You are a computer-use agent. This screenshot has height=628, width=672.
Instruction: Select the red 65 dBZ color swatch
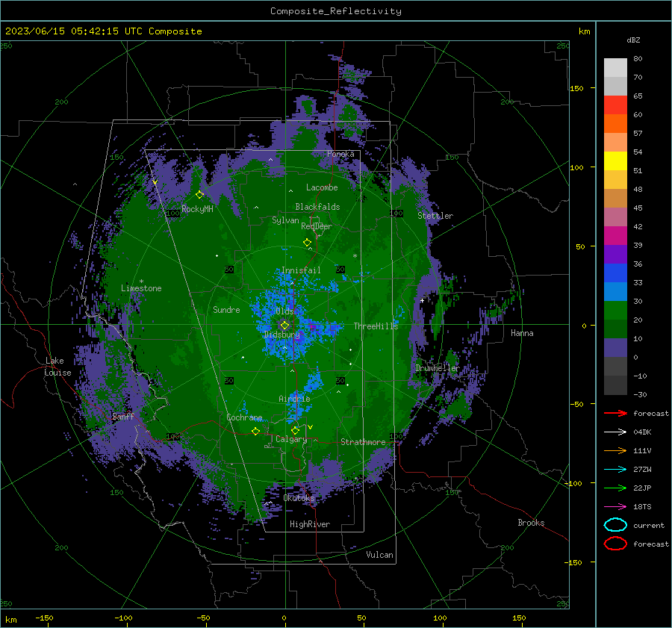tap(615, 105)
